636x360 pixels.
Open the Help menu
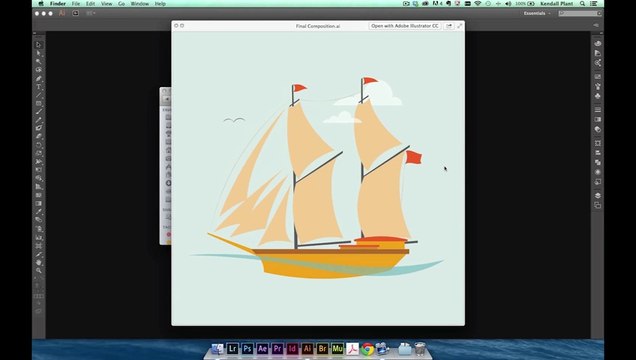160,4
